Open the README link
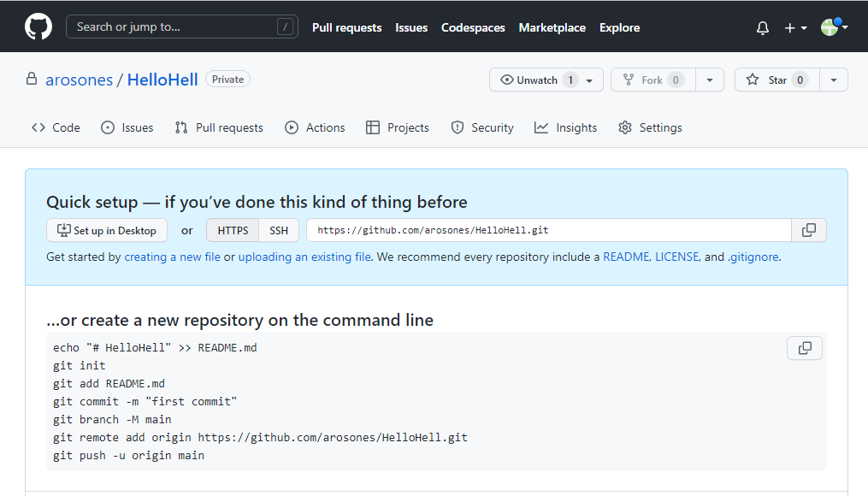 point(626,257)
